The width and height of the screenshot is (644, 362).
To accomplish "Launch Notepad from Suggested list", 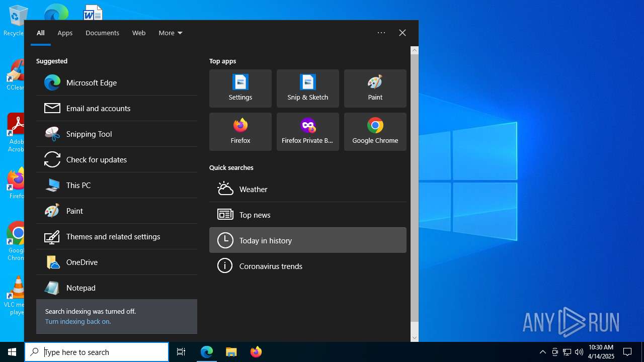I will [117, 288].
